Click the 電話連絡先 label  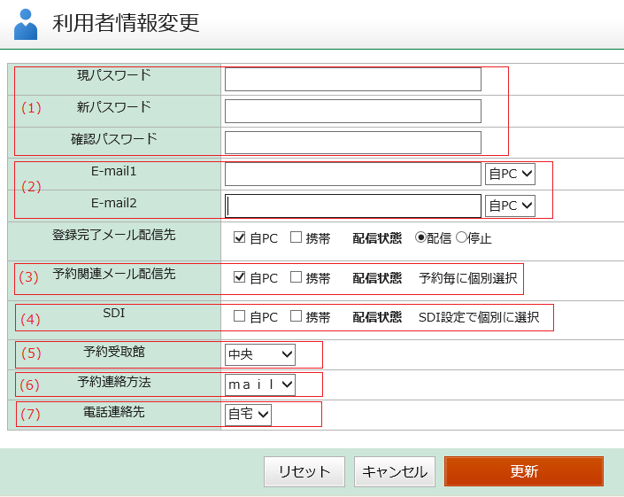(114, 412)
